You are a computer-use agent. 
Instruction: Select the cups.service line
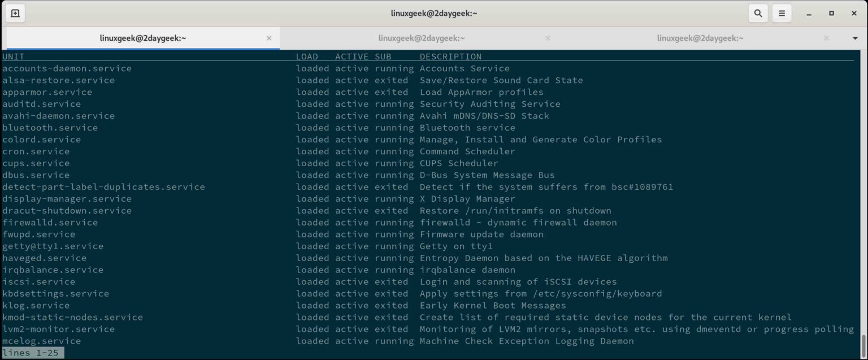click(36, 163)
